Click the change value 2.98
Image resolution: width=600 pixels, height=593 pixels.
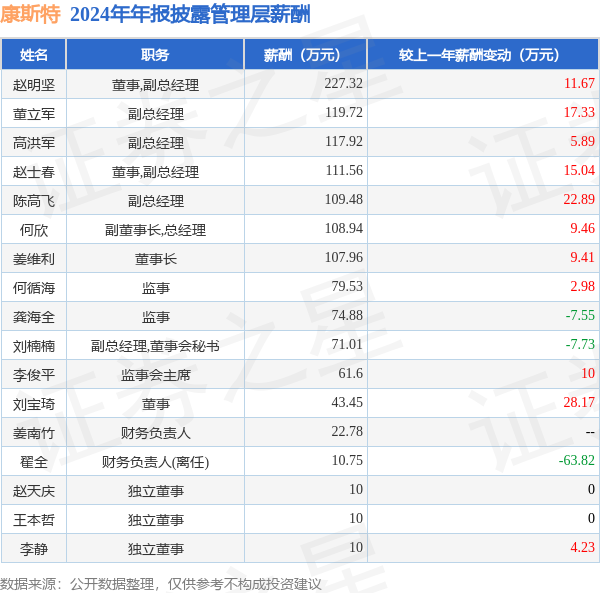click(582, 286)
